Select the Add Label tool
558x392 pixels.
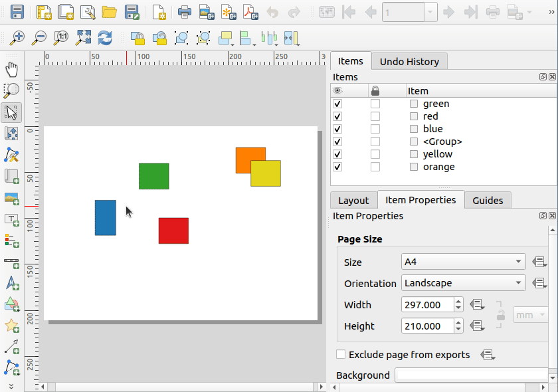(x=11, y=219)
